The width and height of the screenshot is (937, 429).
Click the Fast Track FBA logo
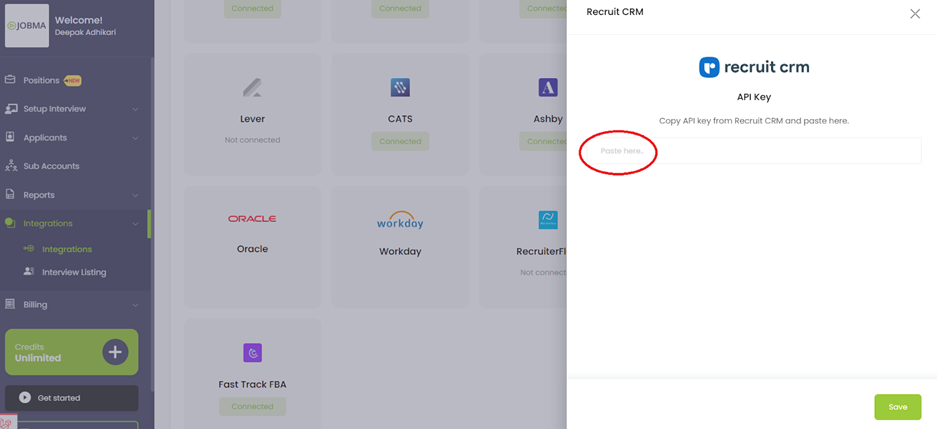pos(252,353)
